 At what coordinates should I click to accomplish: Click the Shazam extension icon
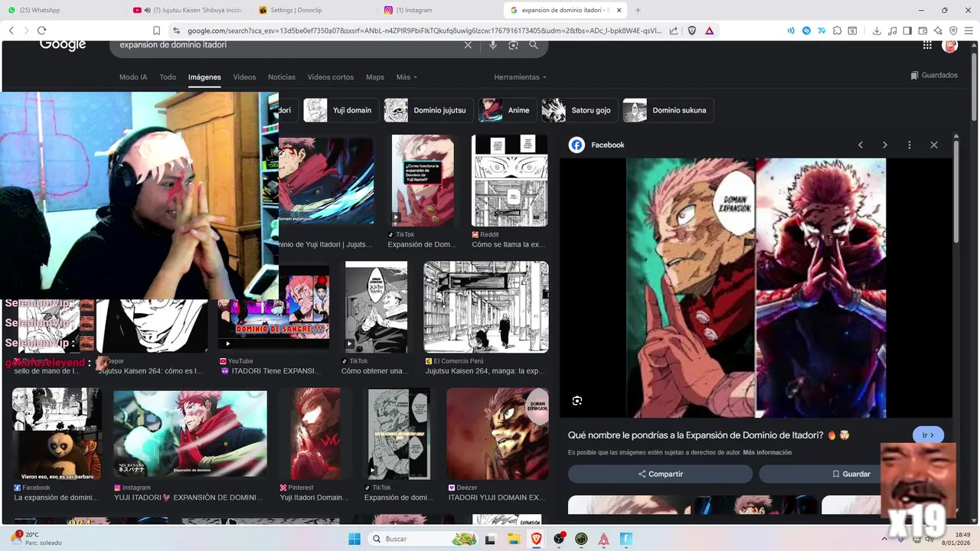pos(806,31)
